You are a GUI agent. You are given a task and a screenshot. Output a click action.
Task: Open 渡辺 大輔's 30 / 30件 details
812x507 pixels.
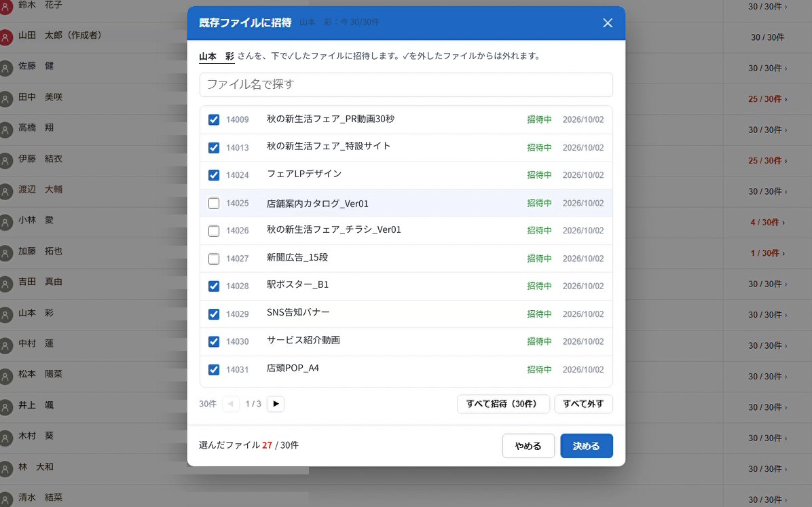767,191
